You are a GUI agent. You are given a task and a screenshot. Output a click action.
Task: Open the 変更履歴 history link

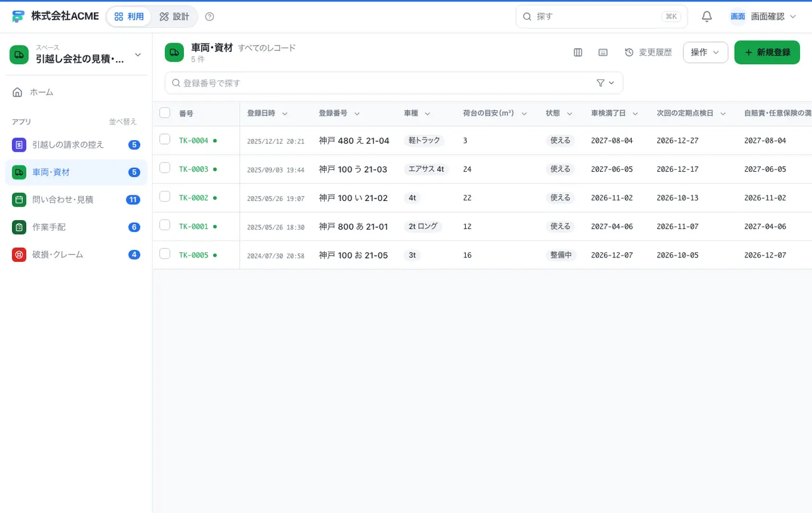tap(648, 53)
